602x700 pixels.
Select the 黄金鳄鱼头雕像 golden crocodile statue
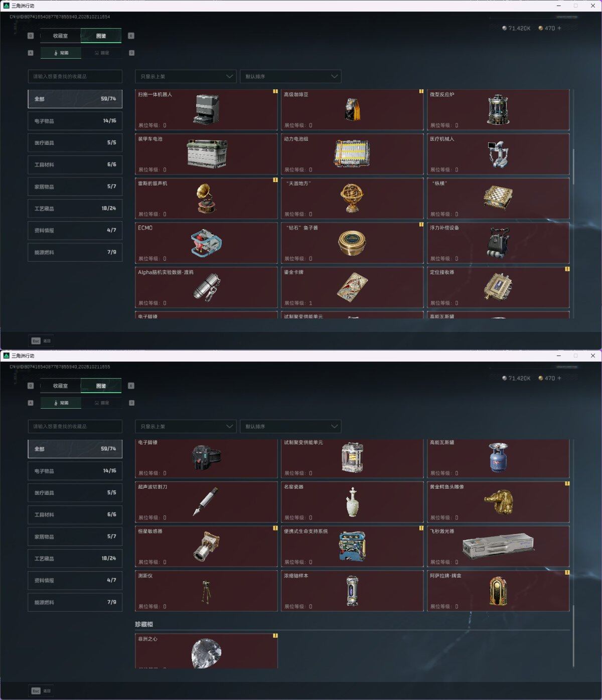(x=498, y=502)
